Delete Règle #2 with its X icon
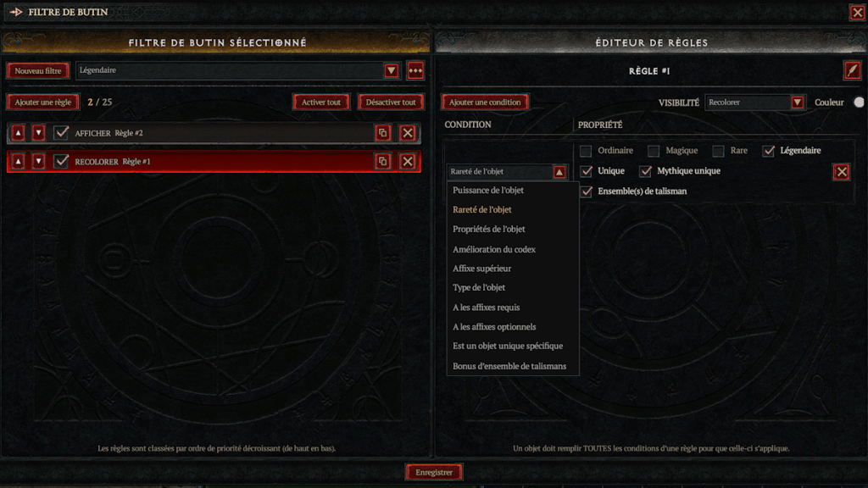868x488 pixels. pyautogui.click(x=408, y=133)
